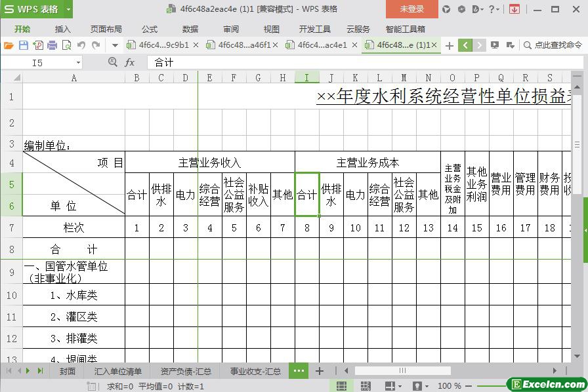This screenshot has width=588, height=392.
Task: Switch to document tab 4f6c48...a46f1
Action: click(x=244, y=45)
